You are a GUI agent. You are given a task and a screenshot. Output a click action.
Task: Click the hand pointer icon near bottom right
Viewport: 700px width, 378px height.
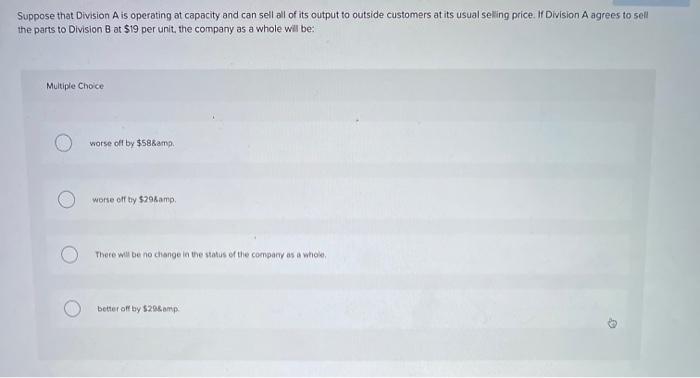click(612, 323)
